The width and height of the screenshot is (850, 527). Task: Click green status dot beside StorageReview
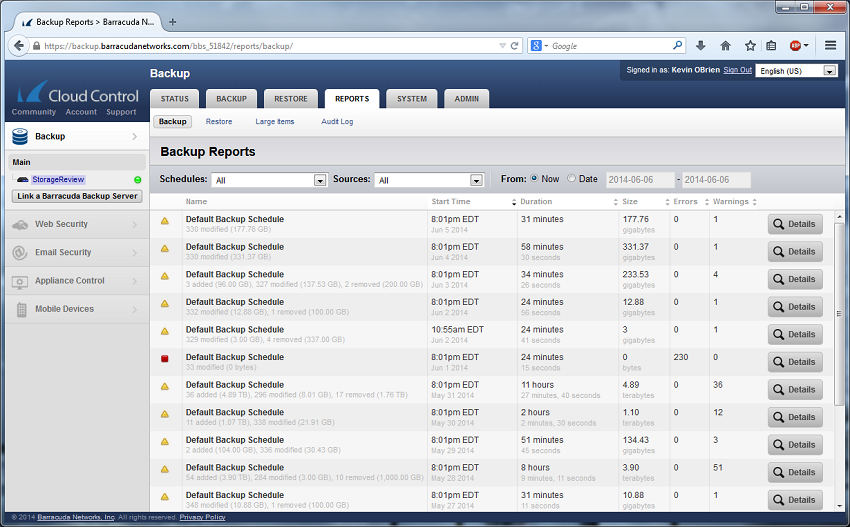(x=138, y=179)
